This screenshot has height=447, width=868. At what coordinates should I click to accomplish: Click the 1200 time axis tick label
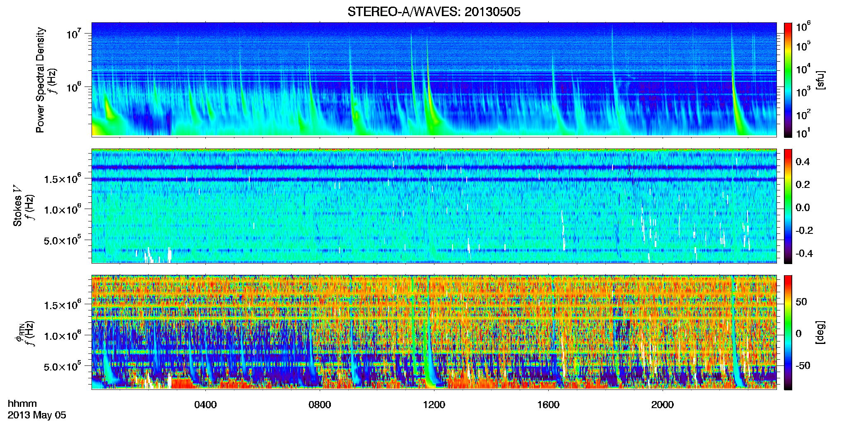(434, 405)
